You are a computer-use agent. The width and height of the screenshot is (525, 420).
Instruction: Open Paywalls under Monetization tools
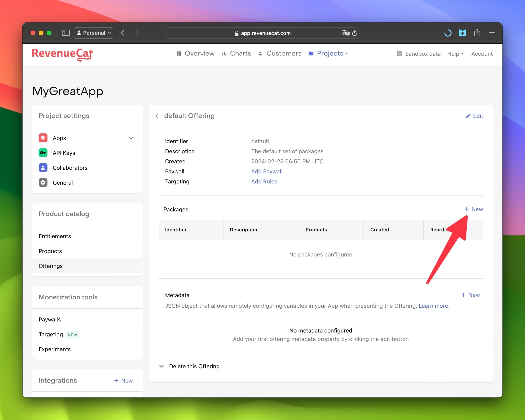[x=87, y=319]
